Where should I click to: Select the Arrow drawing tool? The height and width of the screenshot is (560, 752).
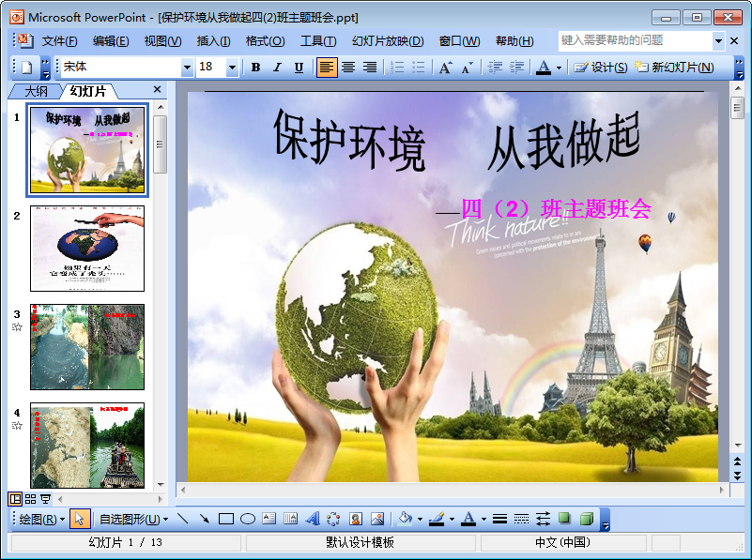coord(205,519)
